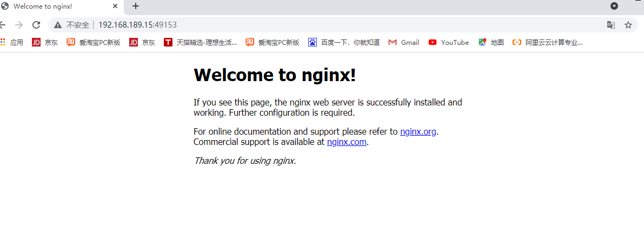Open the first 爱淘宝PC新版 bookmark

click(x=94, y=42)
